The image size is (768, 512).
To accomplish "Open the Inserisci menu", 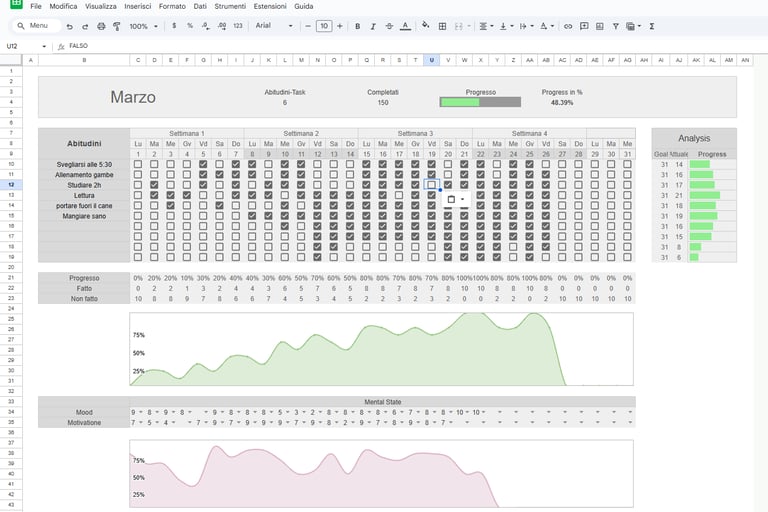I will pyautogui.click(x=138, y=6).
